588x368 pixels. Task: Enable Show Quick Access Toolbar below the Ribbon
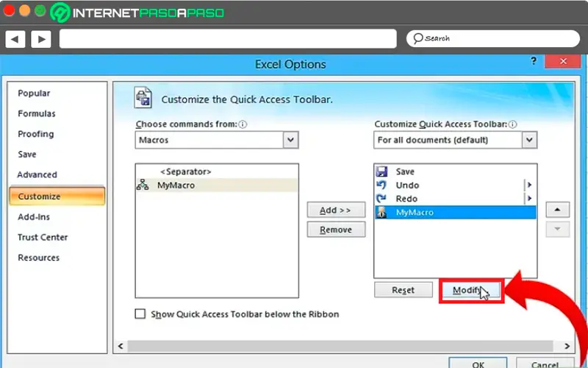coord(140,314)
